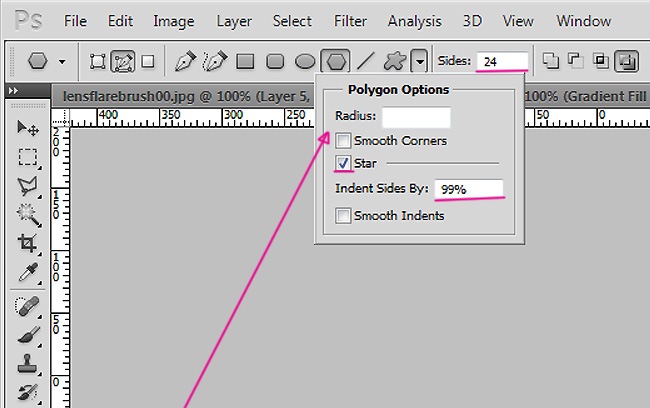Screen dimensions: 650x408
Task: Select the Rectangle shape tool
Action: click(245, 62)
